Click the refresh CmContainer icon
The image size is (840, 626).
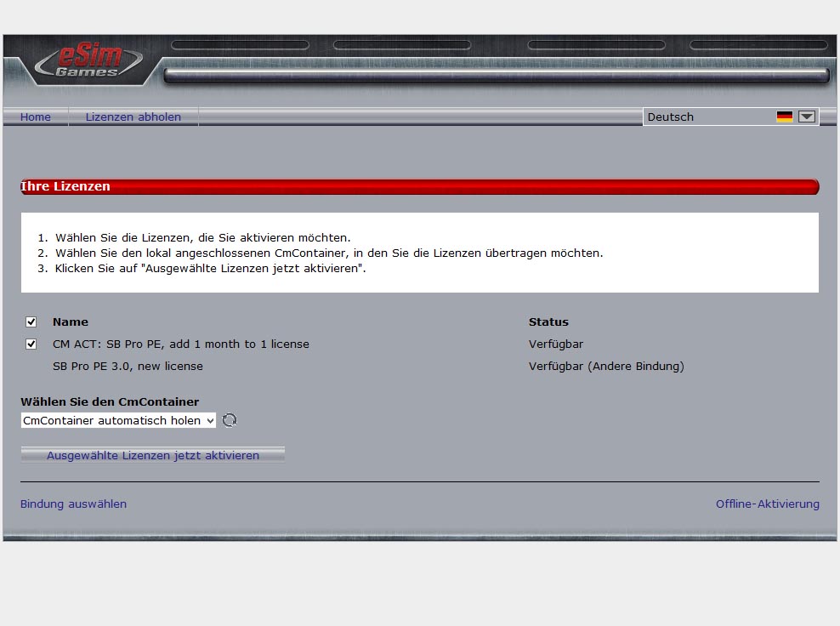(x=230, y=420)
